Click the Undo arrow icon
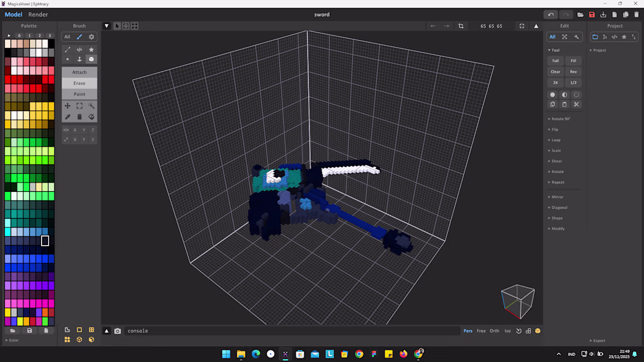This screenshot has height=362, width=644. (551, 15)
